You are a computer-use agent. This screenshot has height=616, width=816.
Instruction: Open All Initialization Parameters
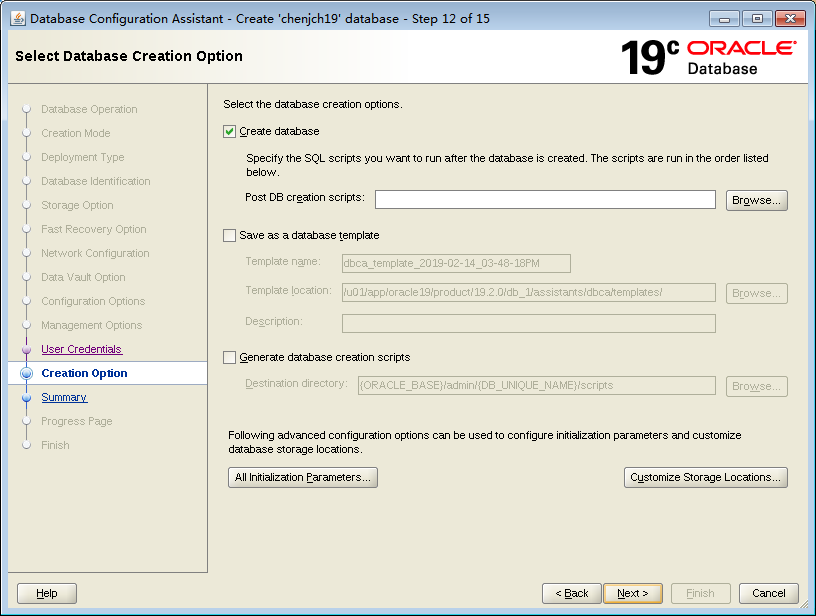click(302, 477)
